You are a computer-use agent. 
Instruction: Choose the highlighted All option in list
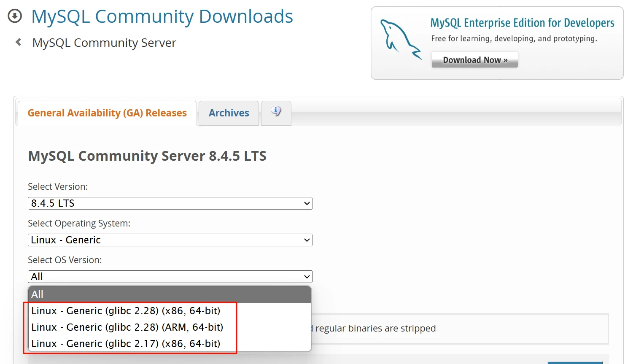pos(170,294)
